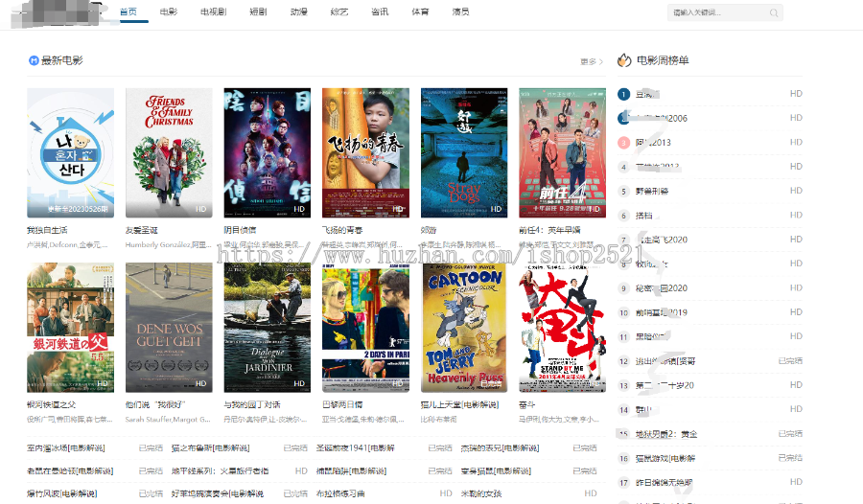863x504 pixels.
Task: Open 好莱坞碗演奏会[电影解说 list entry
Action: (218, 493)
